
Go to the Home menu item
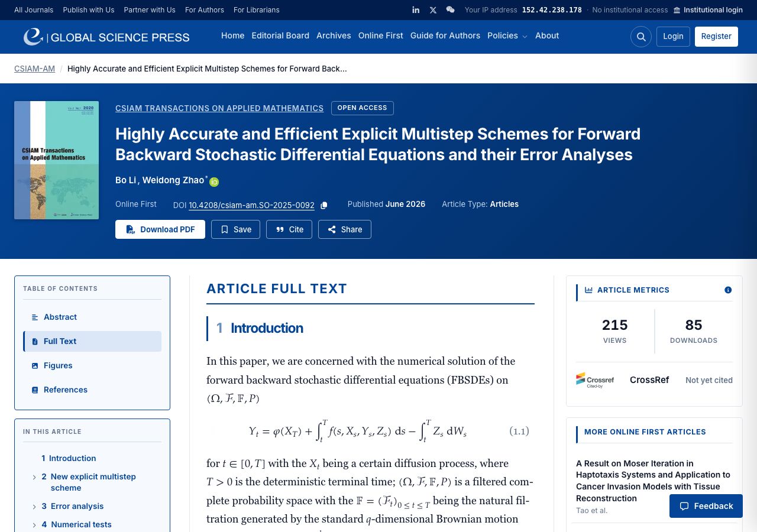click(x=232, y=35)
